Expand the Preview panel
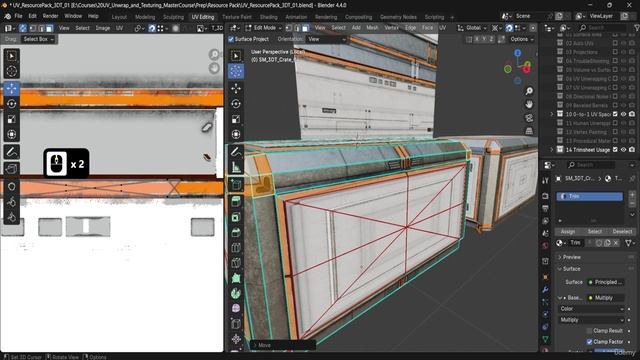 coord(571,257)
